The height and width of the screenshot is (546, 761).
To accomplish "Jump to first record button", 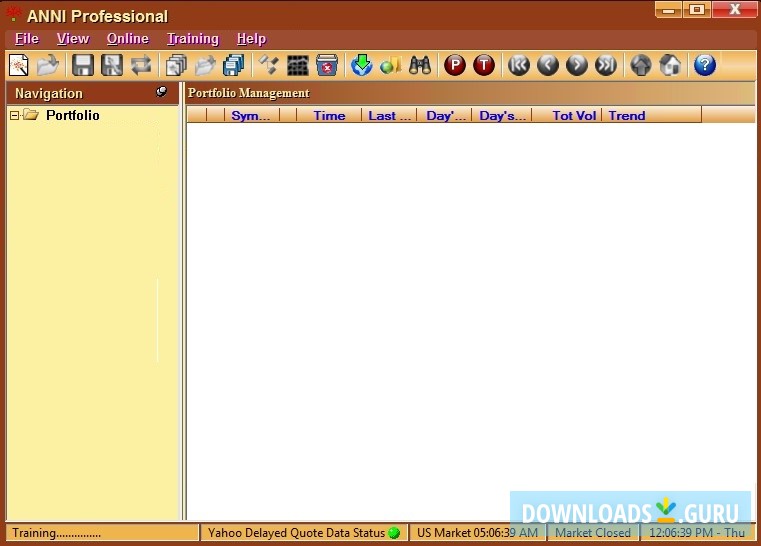I will click(519, 66).
